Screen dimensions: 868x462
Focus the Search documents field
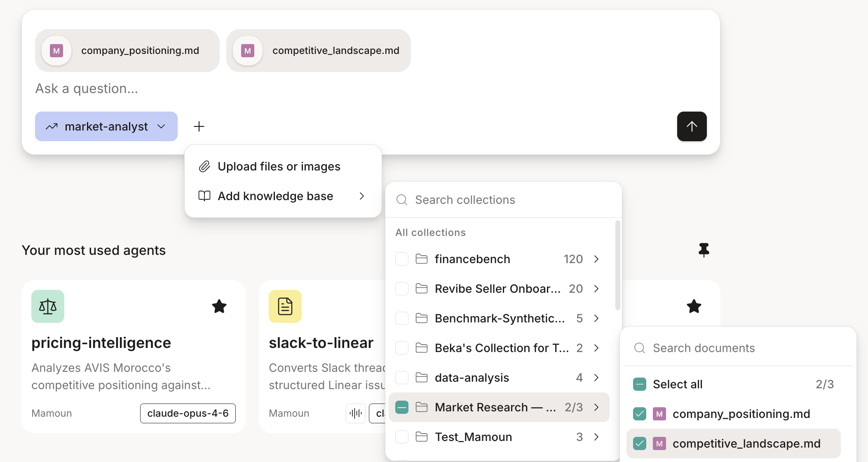tap(738, 348)
